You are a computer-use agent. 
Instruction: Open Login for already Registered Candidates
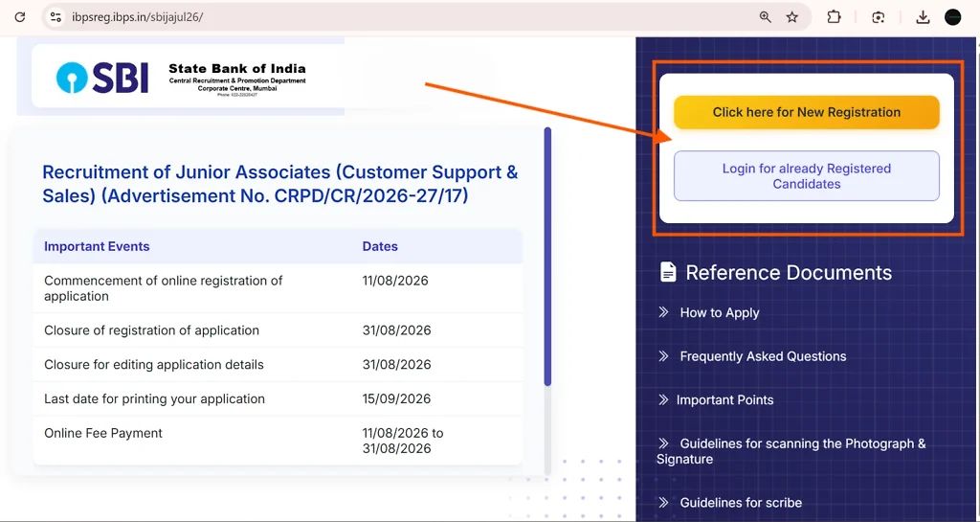click(x=806, y=175)
